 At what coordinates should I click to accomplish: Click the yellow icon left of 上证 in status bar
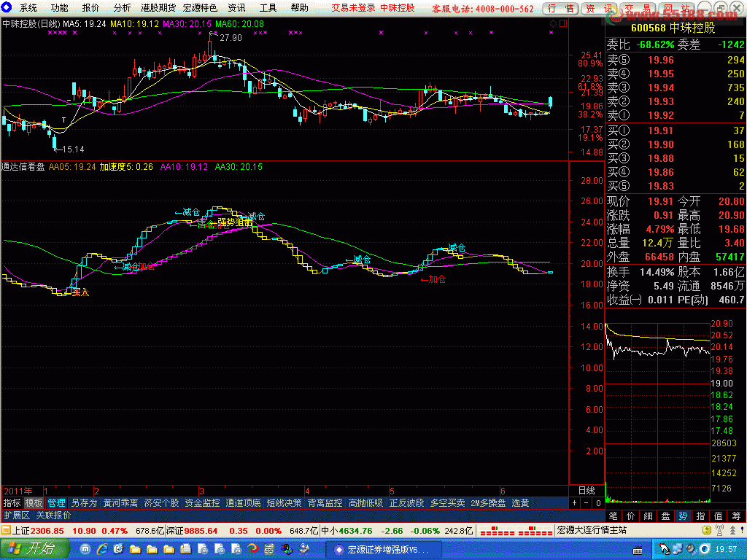pos(6,531)
